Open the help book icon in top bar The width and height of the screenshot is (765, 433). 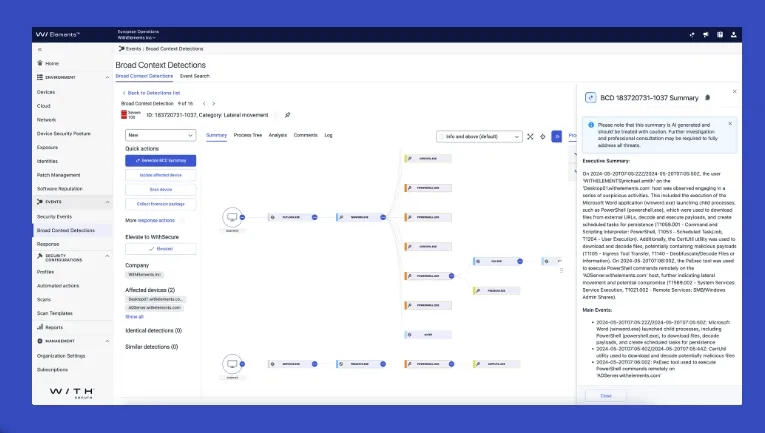tap(720, 35)
